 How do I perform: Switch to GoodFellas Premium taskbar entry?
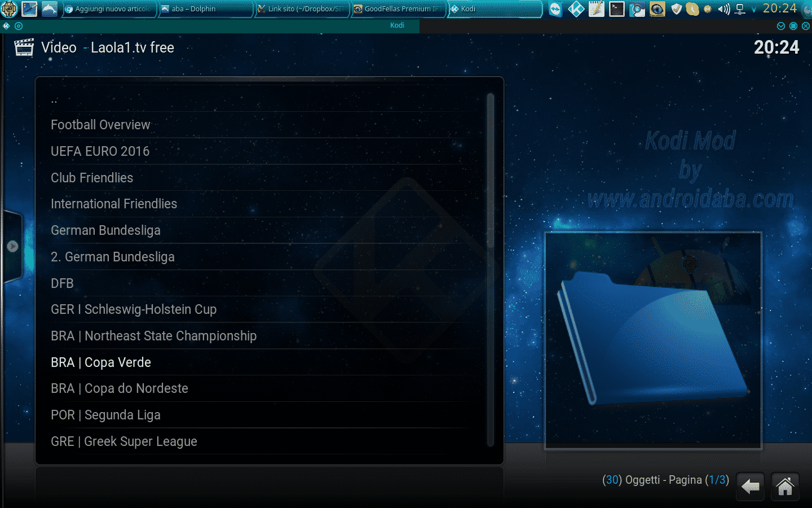[398, 9]
